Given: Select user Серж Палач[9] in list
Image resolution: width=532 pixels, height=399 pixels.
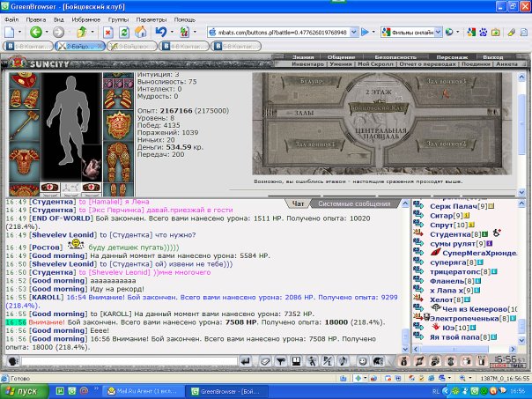Looking at the screenshot, I should [458, 206].
